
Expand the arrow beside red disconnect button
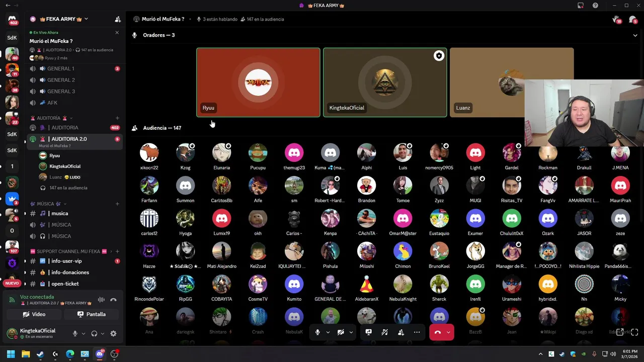point(448,332)
